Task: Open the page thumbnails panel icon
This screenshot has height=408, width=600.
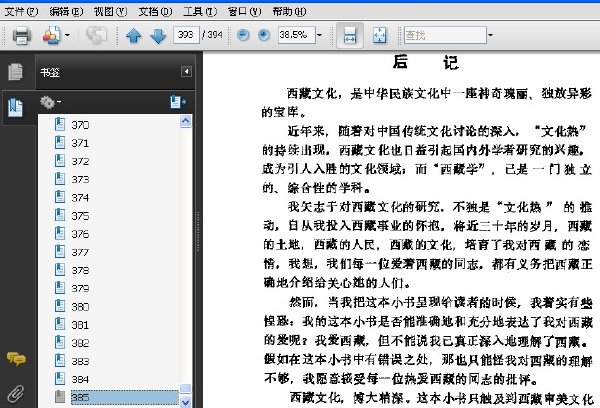Action: (x=15, y=72)
